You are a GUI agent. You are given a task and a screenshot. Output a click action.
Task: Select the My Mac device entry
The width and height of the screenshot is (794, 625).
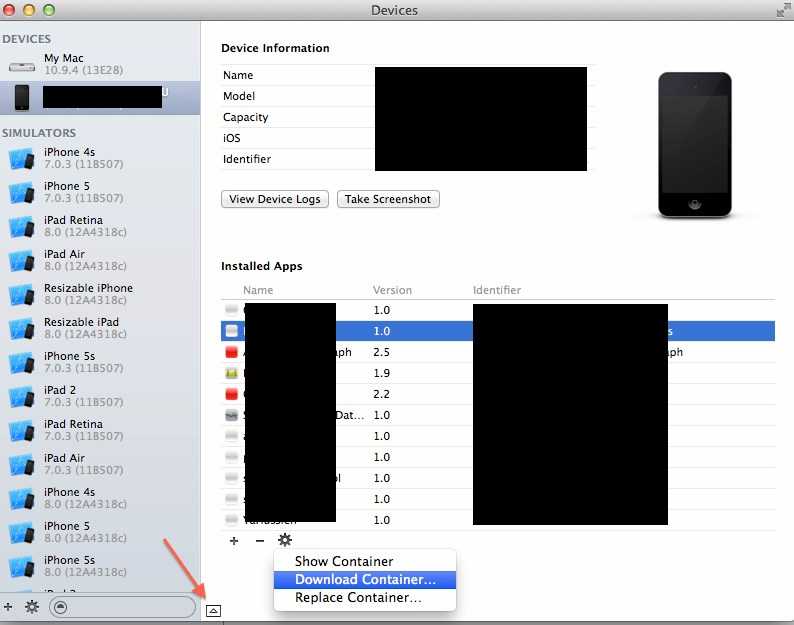click(x=100, y=64)
